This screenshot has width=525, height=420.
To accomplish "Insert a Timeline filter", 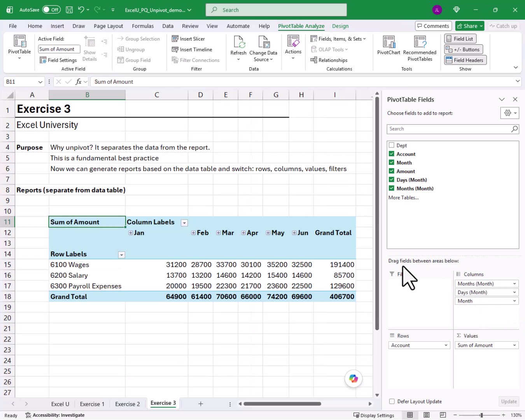I will pyautogui.click(x=192, y=49).
